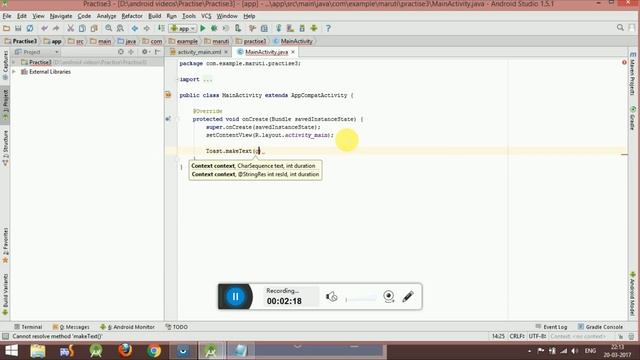Open the Build menu
This screenshot has width=640, height=360.
point(154,16)
